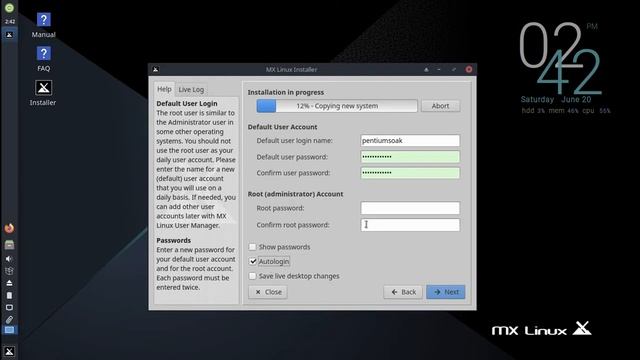Enable Save live desktop changes
Viewport: 640px width, 360px height.
pos(253,276)
